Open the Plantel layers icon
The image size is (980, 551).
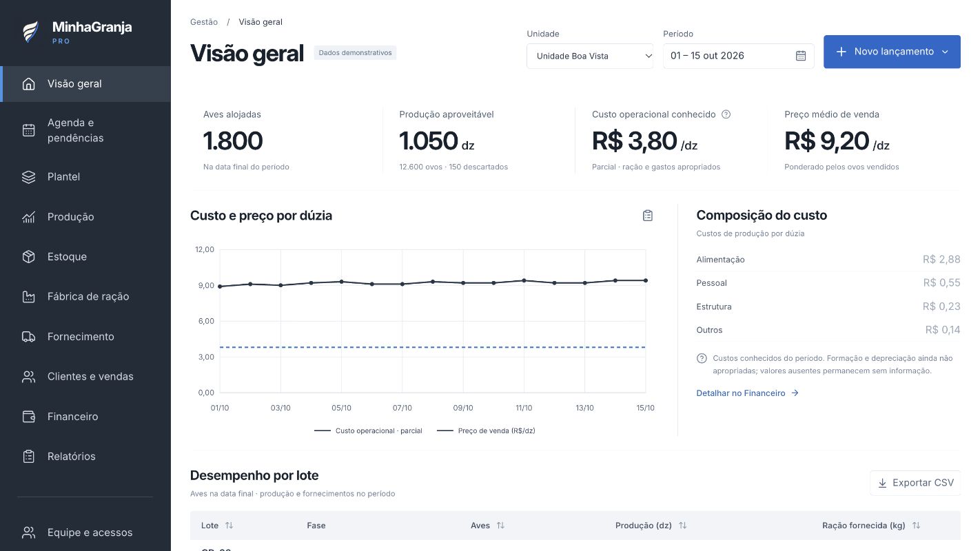click(28, 177)
